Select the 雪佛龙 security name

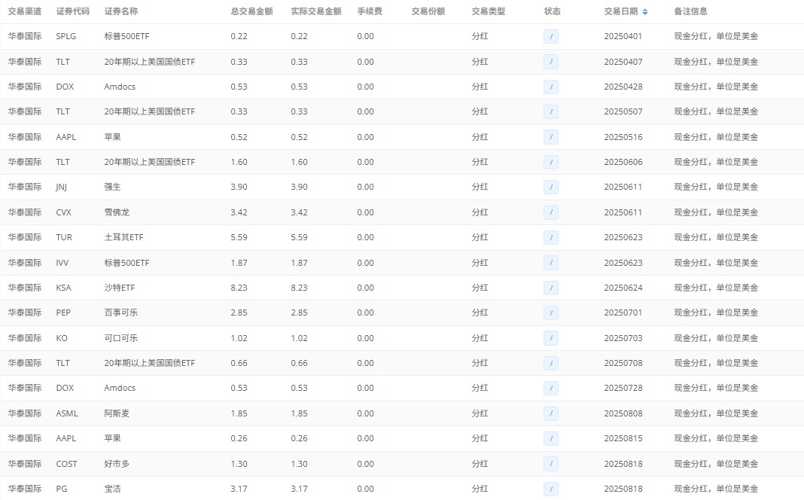pos(117,212)
